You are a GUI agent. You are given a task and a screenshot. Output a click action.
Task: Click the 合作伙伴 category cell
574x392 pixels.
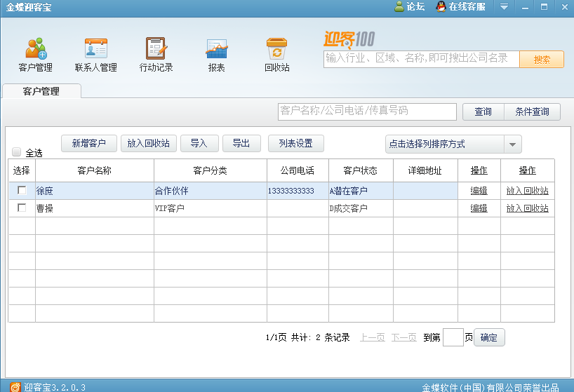click(x=210, y=191)
